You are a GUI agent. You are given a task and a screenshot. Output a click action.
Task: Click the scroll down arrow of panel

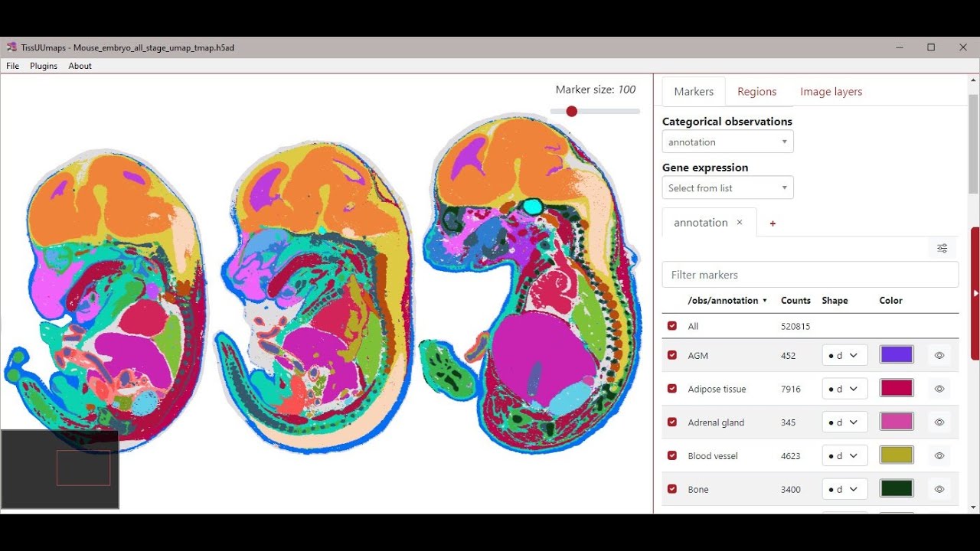pos(974,507)
